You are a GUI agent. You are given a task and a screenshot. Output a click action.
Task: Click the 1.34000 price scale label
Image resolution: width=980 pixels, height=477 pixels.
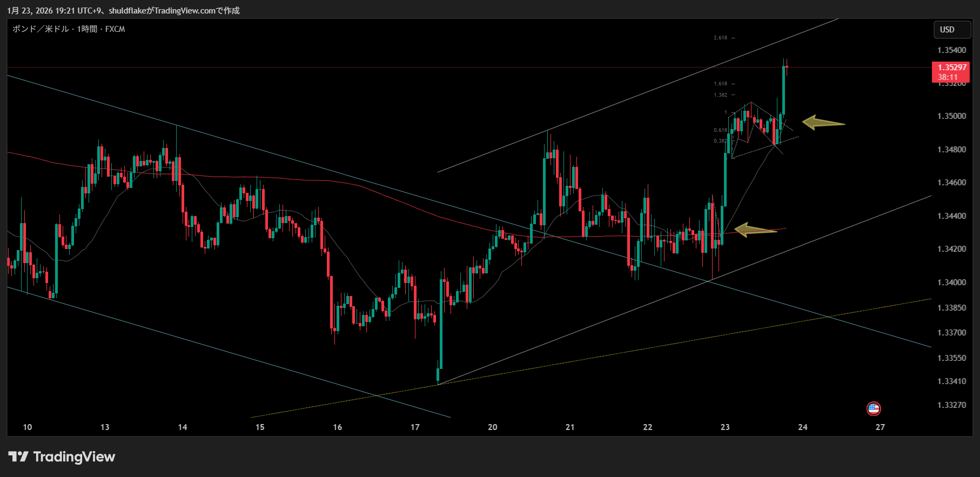951,283
